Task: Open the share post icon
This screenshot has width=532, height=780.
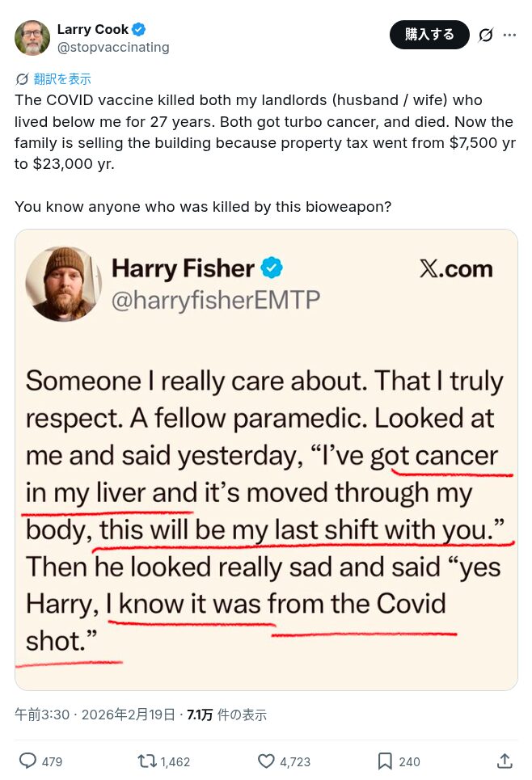Action: pyautogui.click(x=504, y=761)
